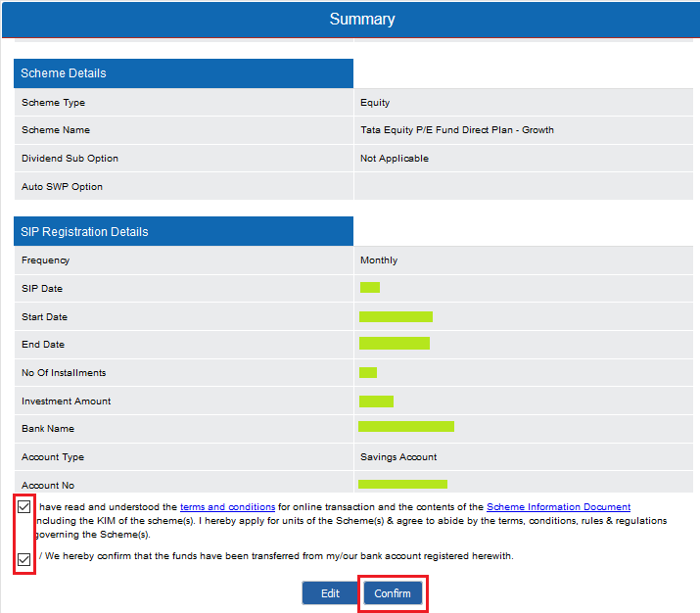The image size is (700, 613).
Task: Tick the terms and conditions agreement checkbox
Action: coord(24,506)
